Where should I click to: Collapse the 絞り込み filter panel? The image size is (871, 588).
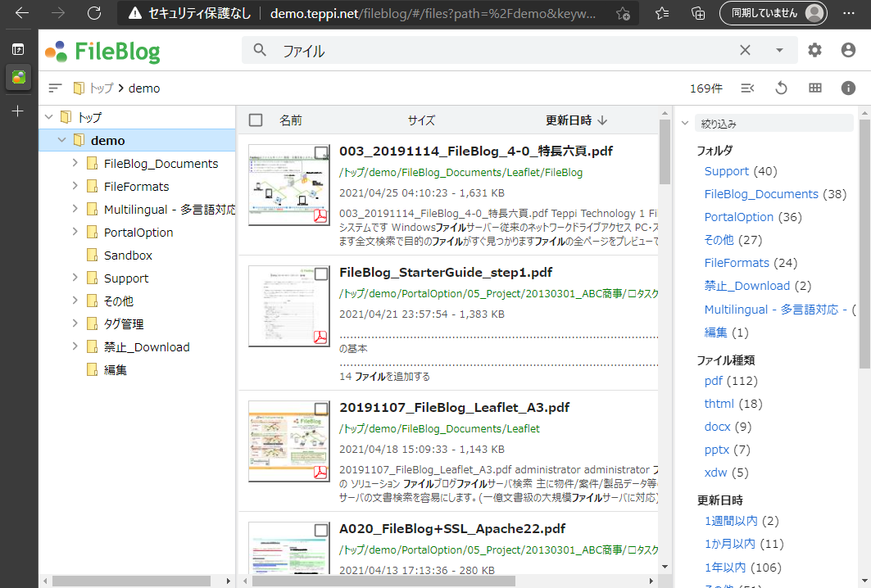click(x=685, y=124)
